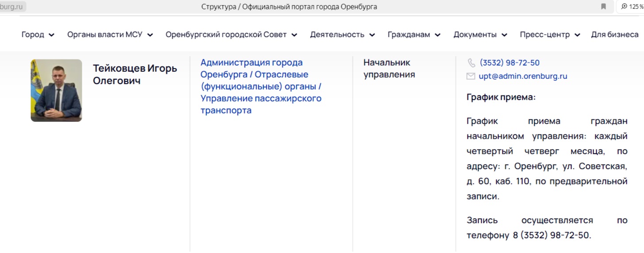This screenshot has width=644, height=253.
Task: Click the official's portrait photo
Action: pyautogui.click(x=56, y=90)
